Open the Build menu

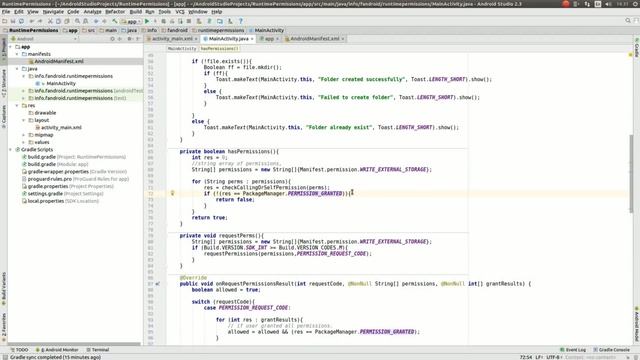(x=136, y=12)
